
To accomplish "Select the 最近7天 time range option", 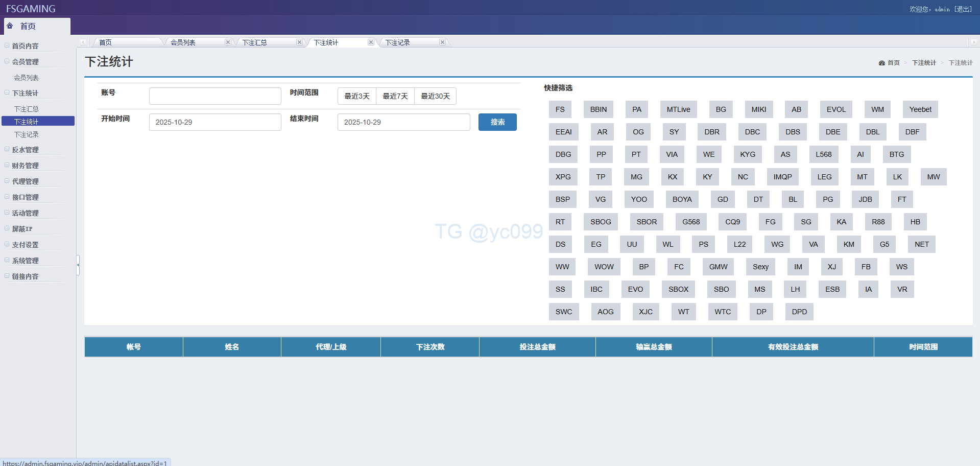I will pyautogui.click(x=395, y=96).
